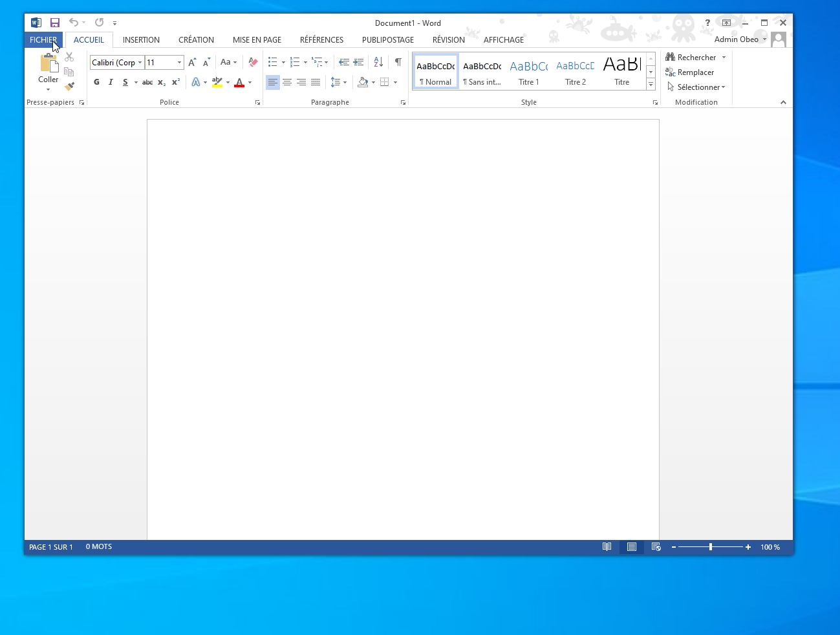
Task: Open Police font dialog launcher
Action: click(257, 103)
